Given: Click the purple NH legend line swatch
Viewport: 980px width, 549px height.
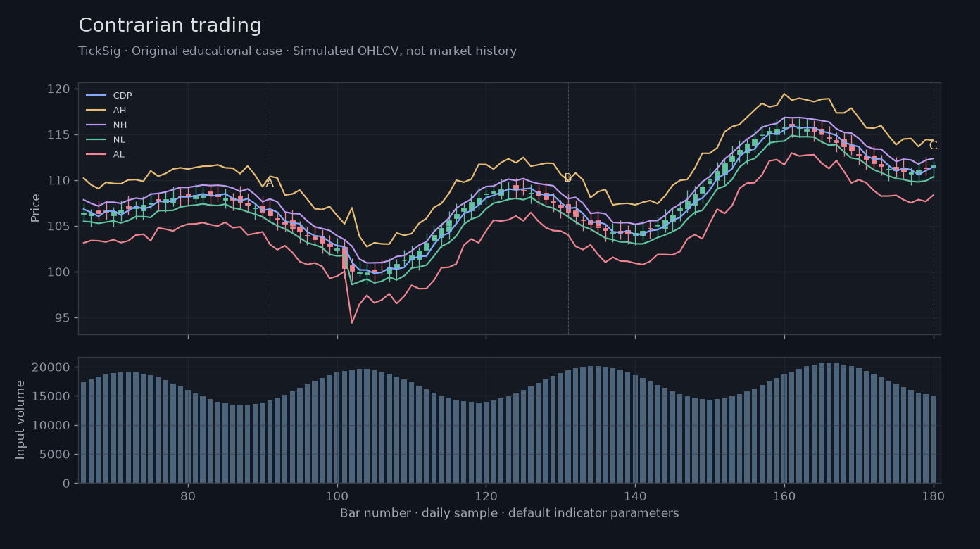Looking at the screenshot, I should pyautogui.click(x=96, y=125).
